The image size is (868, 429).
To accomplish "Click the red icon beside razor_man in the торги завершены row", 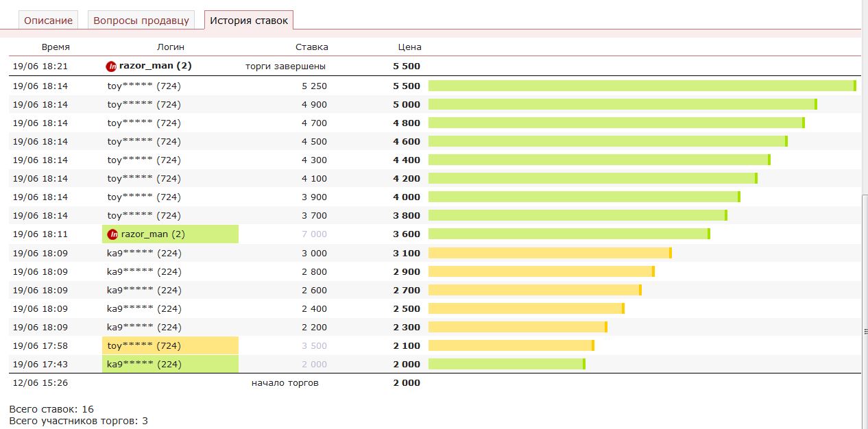I will (x=111, y=66).
